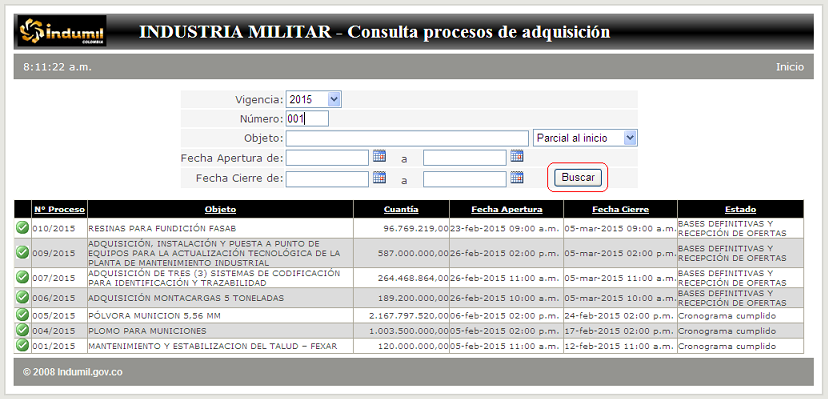This screenshot has width=828, height=399.
Task: Select process number 010/2015
Action: (x=54, y=229)
